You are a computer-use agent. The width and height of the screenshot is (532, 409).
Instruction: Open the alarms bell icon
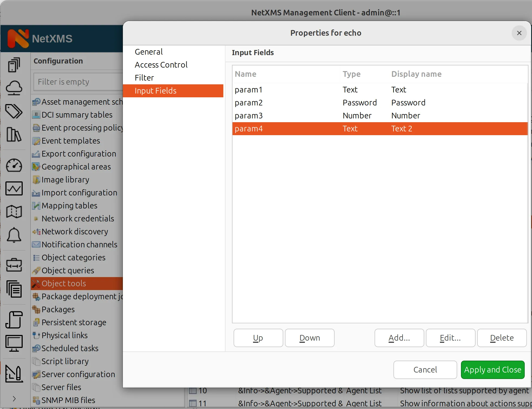pos(14,235)
